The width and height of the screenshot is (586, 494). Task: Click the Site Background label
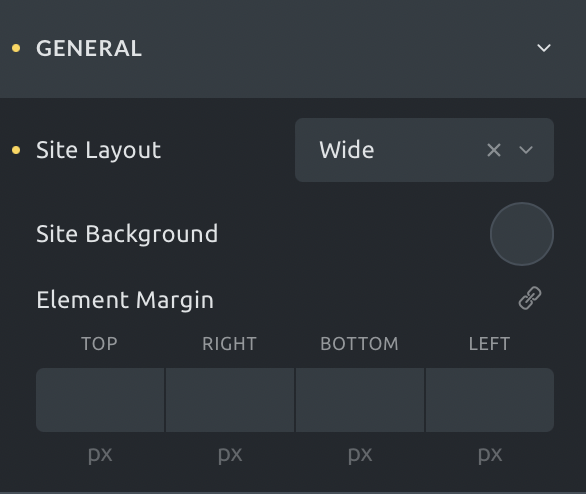pyautogui.click(x=127, y=234)
